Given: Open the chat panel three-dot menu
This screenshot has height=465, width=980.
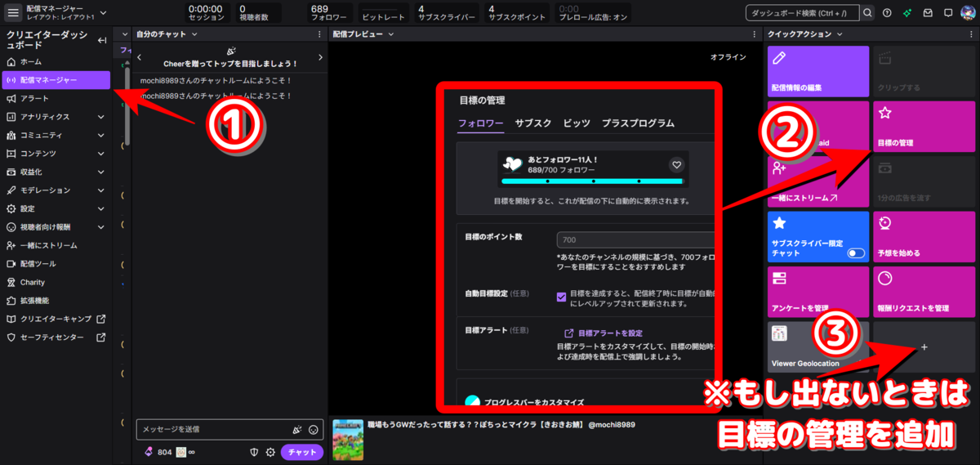Looking at the screenshot, I should (x=319, y=34).
